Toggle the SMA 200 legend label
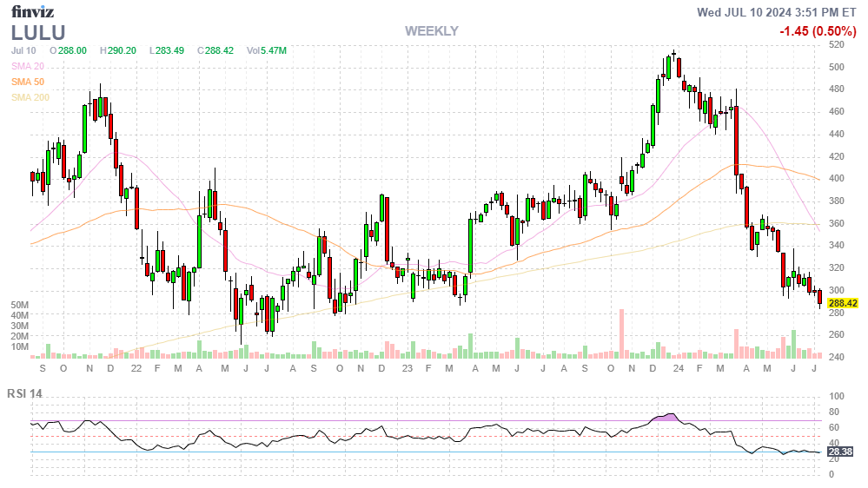The image size is (868, 488). 30,97
